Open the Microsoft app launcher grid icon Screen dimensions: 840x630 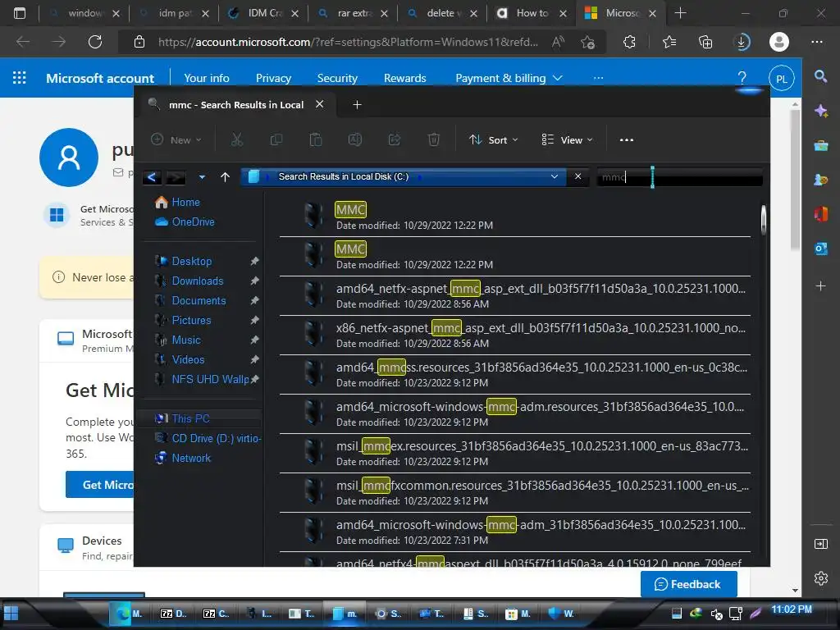[20, 78]
